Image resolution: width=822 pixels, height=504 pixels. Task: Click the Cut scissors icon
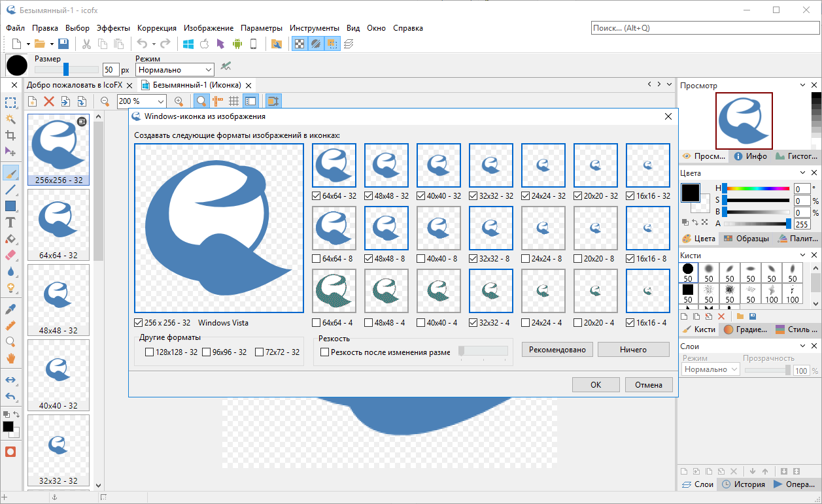tap(86, 44)
